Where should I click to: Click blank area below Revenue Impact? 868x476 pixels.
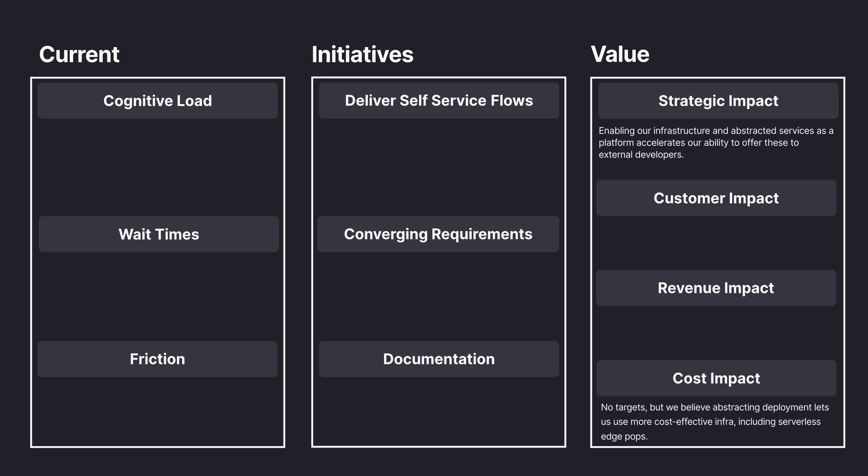(716, 333)
